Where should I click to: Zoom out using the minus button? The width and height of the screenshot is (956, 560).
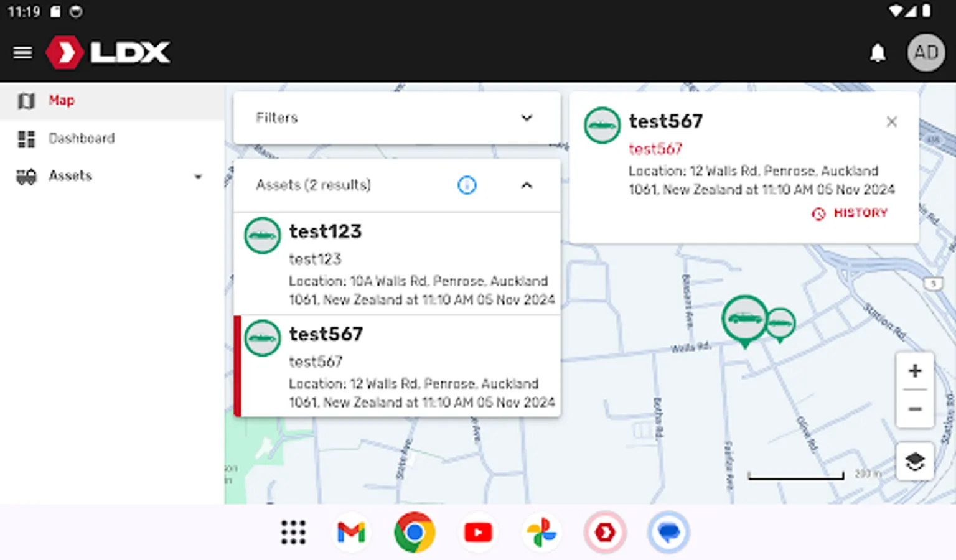(914, 409)
